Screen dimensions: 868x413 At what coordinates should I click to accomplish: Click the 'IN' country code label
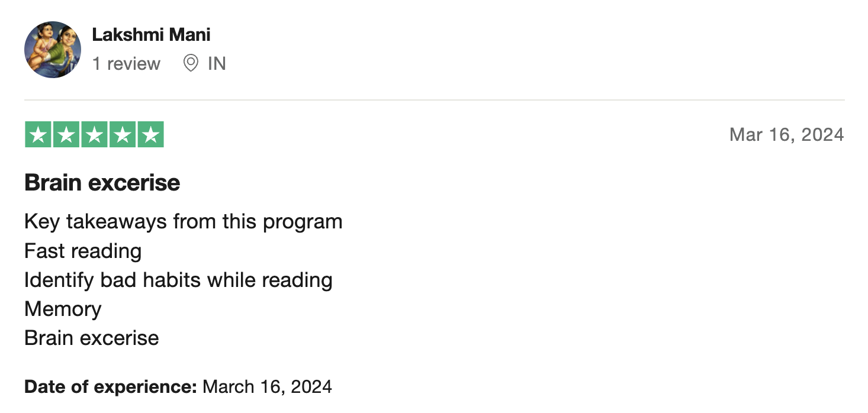pyautogui.click(x=217, y=63)
